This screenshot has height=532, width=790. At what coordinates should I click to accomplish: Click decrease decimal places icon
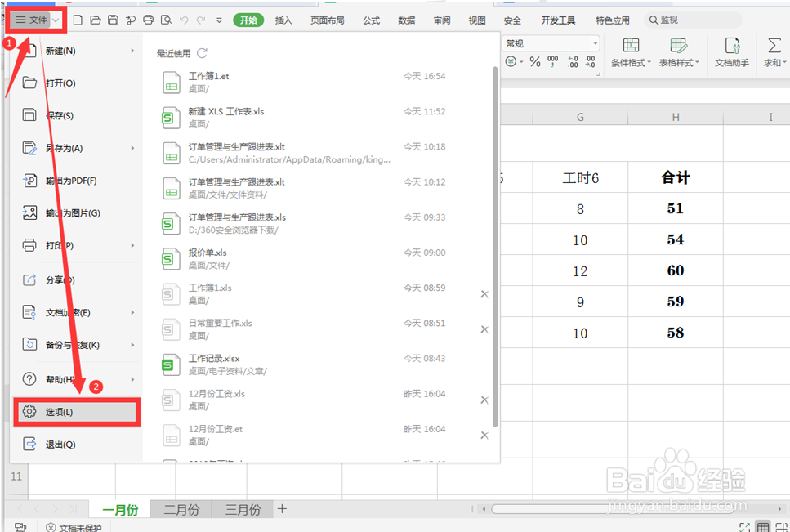(590, 61)
